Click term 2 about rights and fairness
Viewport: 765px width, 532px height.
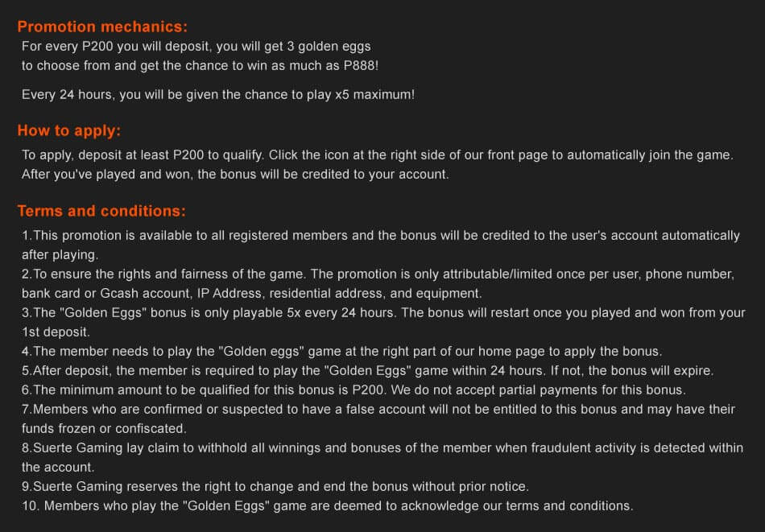(x=378, y=274)
